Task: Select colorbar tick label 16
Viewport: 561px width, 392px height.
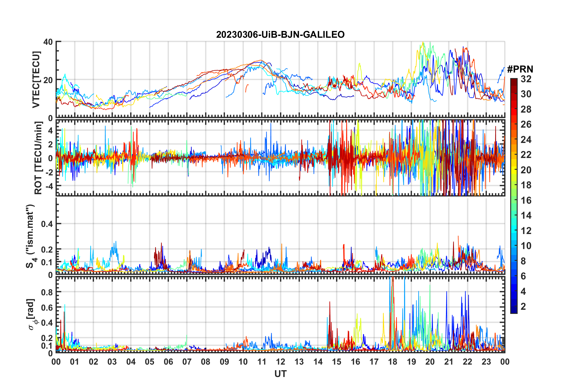Action: pos(526,200)
